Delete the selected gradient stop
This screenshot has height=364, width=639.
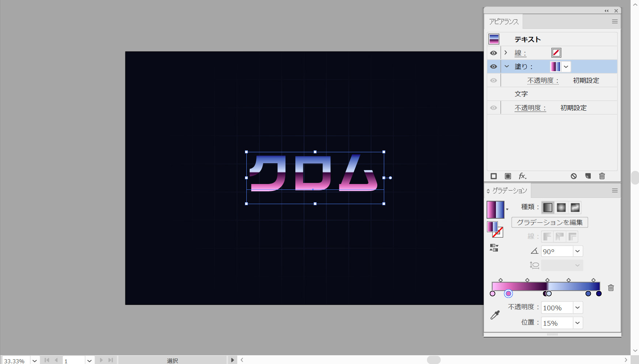[x=611, y=288]
